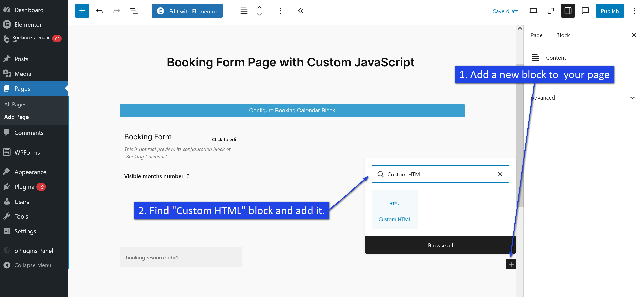Viewport: 644px width, 297px height.
Task: Click the Save draft link
Action: [505, 11]
